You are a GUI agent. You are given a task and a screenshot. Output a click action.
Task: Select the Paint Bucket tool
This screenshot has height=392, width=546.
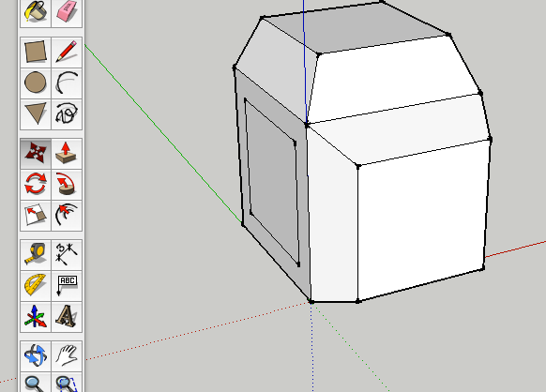click(36, 12)
